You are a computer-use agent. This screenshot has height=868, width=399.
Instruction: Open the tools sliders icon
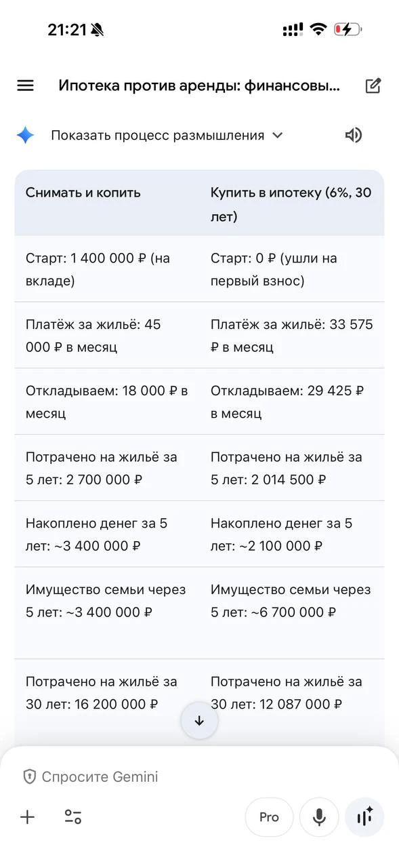click(x=73, y=817)
